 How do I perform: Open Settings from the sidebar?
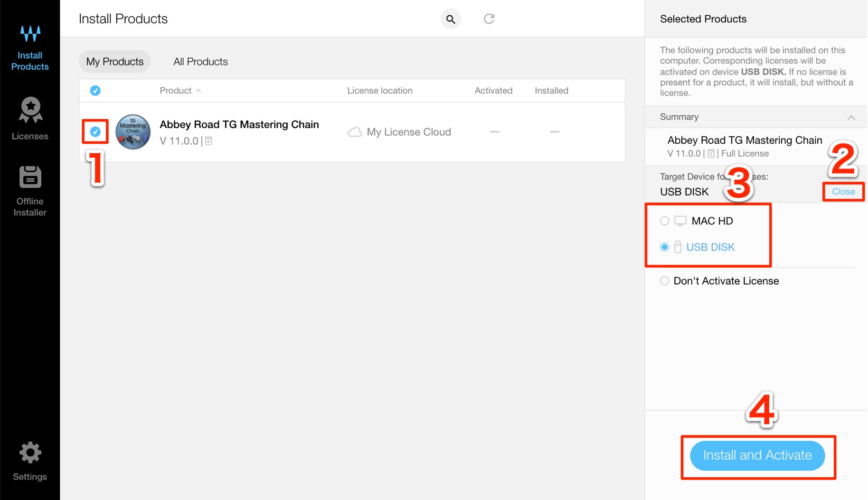pos(30,462)
